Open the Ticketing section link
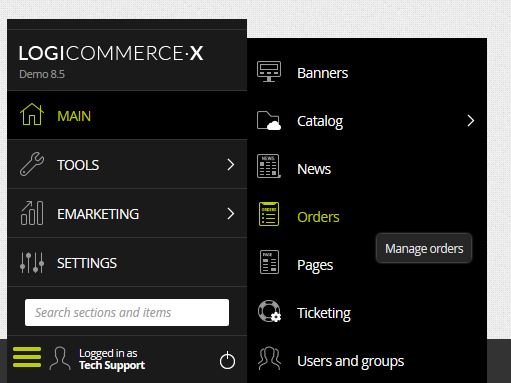511x383 pixels. [x=324, y=313]
